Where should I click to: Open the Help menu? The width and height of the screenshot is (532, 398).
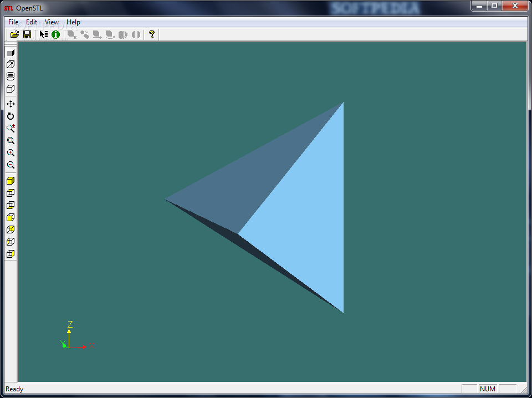[x=73, y=22]
